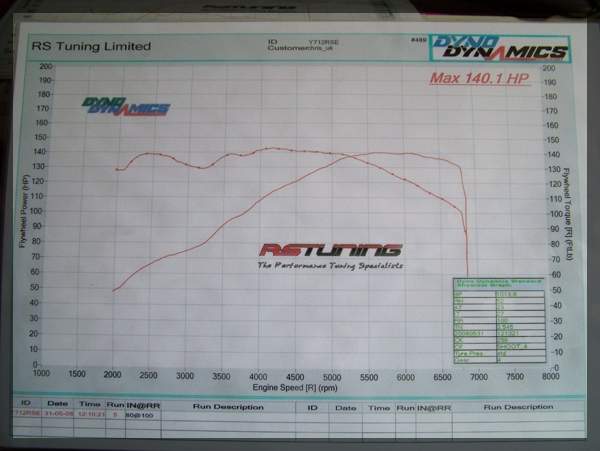Click the "Y712RSE" ID value in the header

(x=323, y=42)
